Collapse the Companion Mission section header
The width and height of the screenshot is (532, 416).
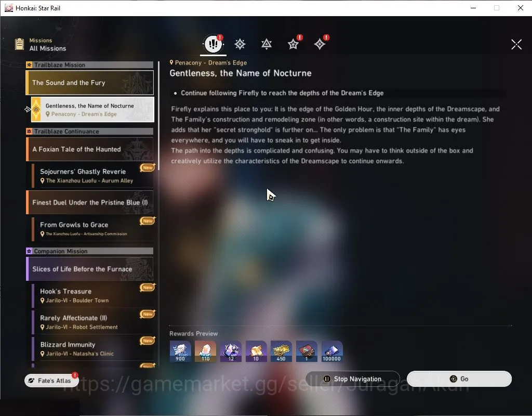[x=89, y=251]
